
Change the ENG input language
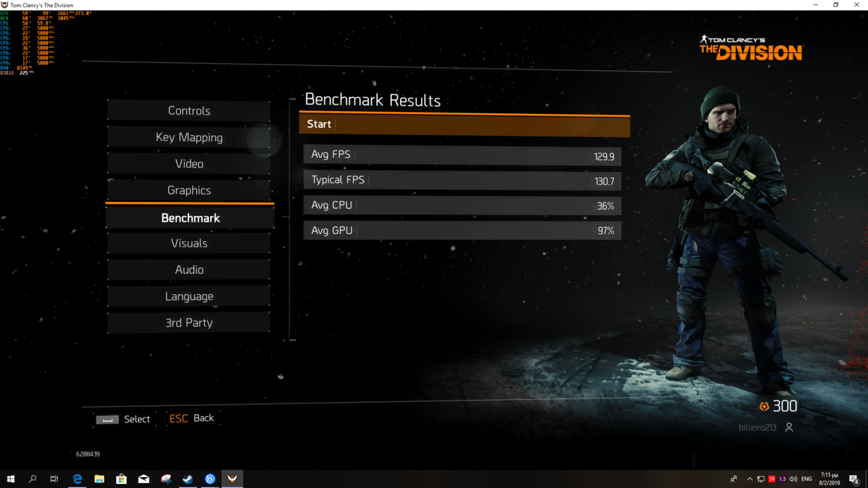click(807, 479)
